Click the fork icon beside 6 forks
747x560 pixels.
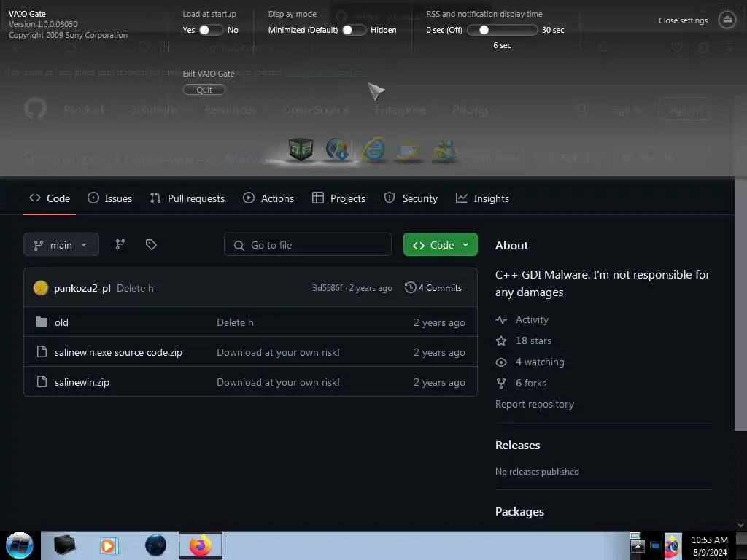click(501, 384)
